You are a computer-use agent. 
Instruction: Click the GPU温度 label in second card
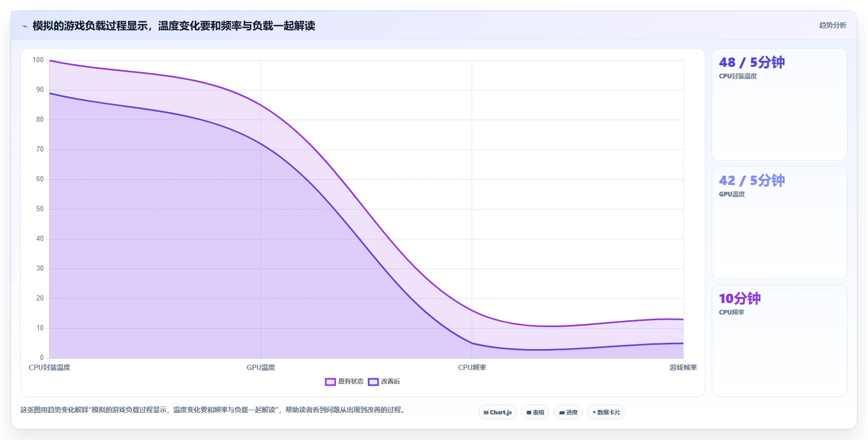click(732, 194)
